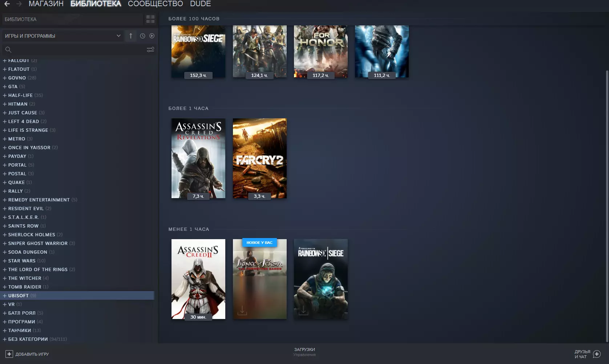Screen dimensions: 609x364
Task: Select REMEDY ENTERTAINMENT collection row
Action: pos(77,200)
